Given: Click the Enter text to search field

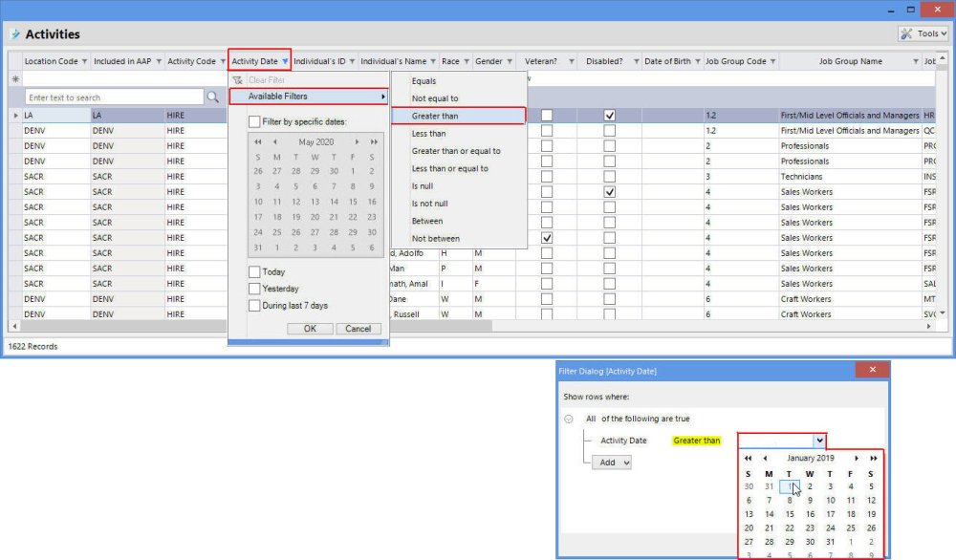Looking at the screenshot, I should tap(114, 97).
